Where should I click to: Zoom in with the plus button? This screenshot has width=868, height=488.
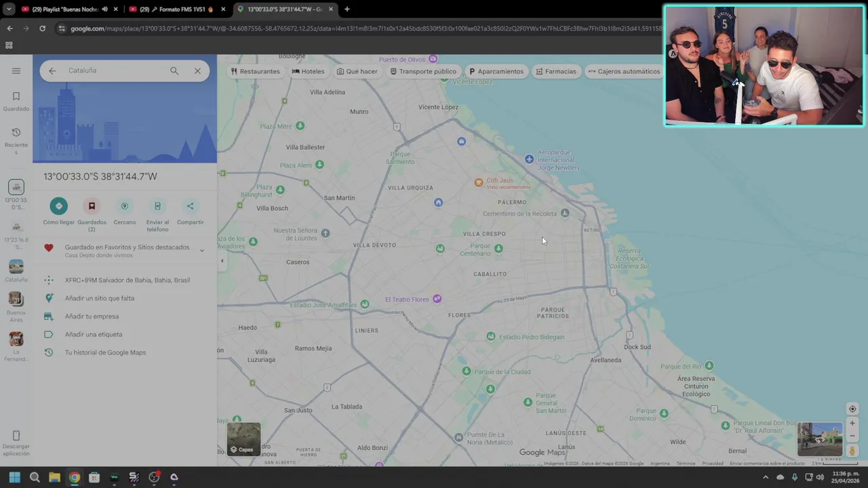pos(852,424)
